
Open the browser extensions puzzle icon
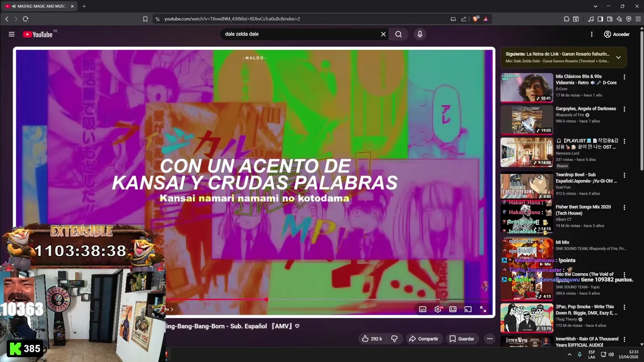[x=567, y=19]
